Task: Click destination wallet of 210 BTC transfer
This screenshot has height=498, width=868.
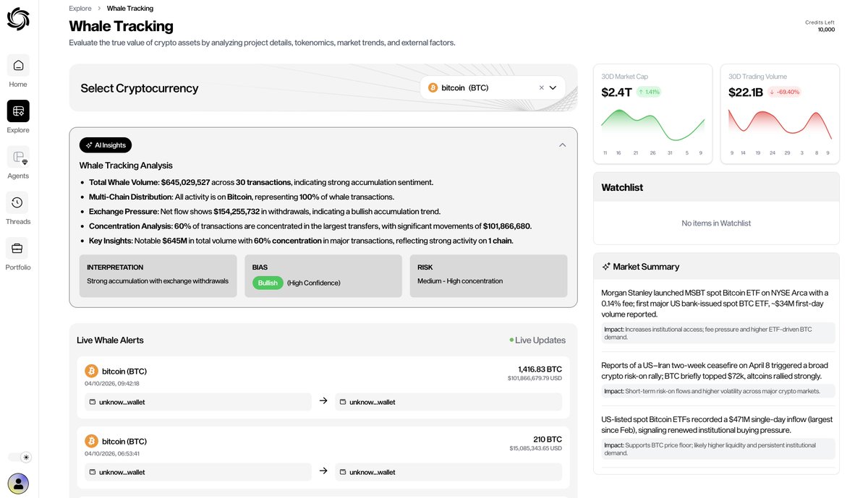Action: [x=448, y=472]
